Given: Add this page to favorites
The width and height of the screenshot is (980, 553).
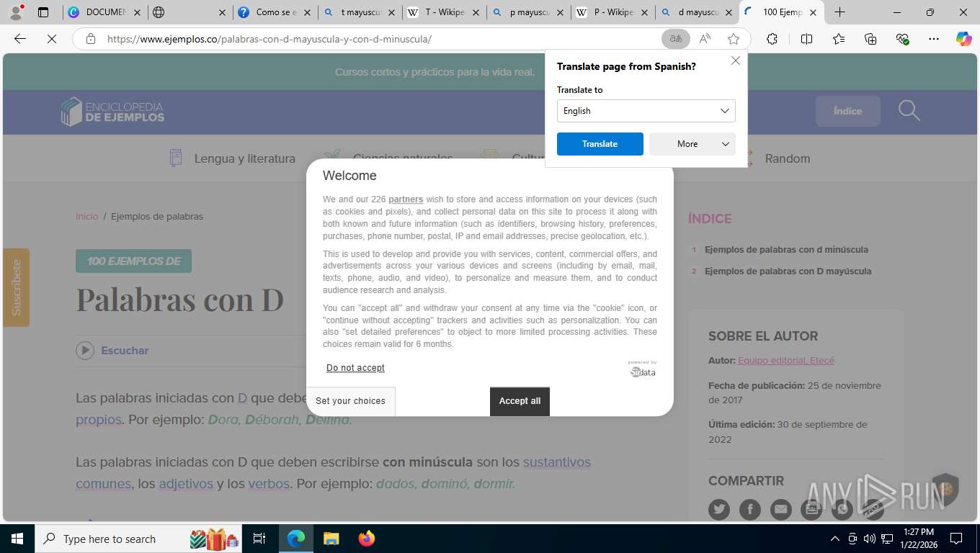Looking at the screenshot, I should 734,39.
